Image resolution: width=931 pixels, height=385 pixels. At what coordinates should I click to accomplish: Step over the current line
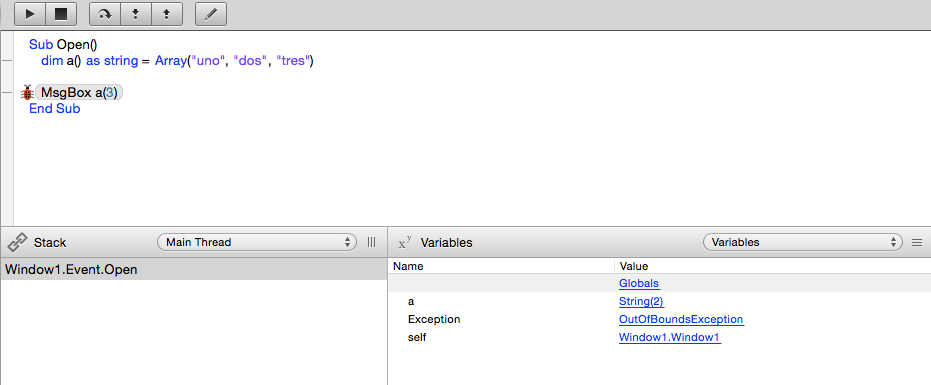click(105, 14)
